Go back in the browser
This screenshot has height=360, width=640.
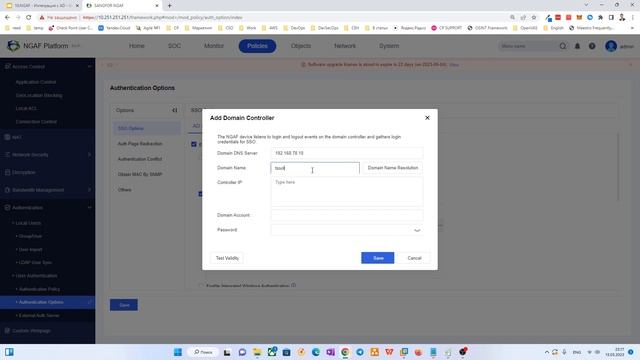pyautogui.click(x=7, y=18)
